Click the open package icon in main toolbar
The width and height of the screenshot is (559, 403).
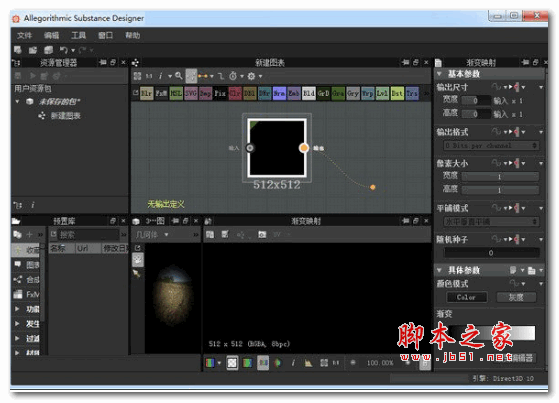tap(33, 50)
